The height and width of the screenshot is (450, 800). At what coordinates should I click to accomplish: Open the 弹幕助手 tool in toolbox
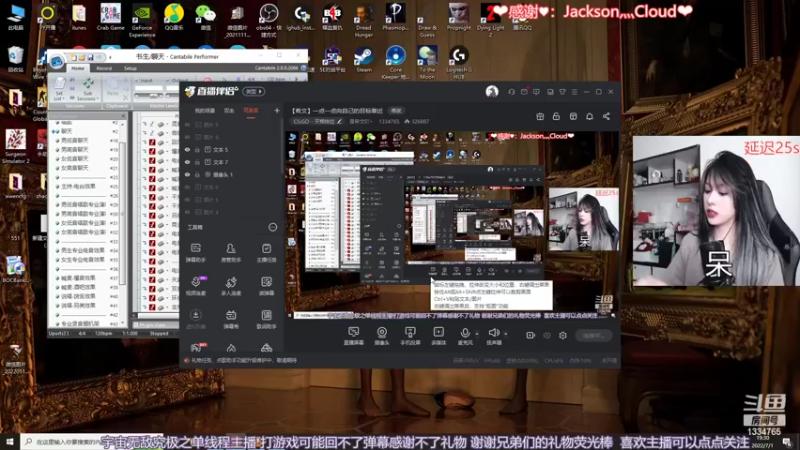tap(195, 253)
